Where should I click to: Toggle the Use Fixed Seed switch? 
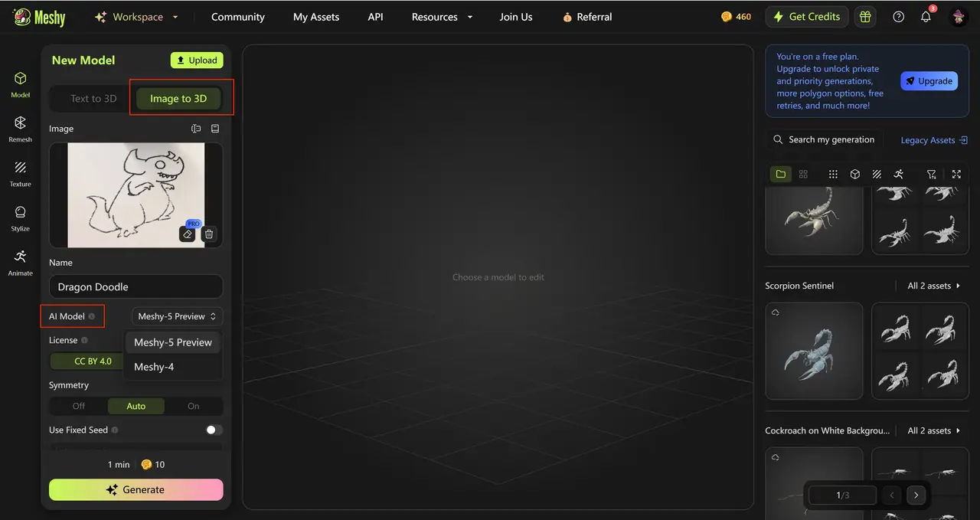coord(214,430)
